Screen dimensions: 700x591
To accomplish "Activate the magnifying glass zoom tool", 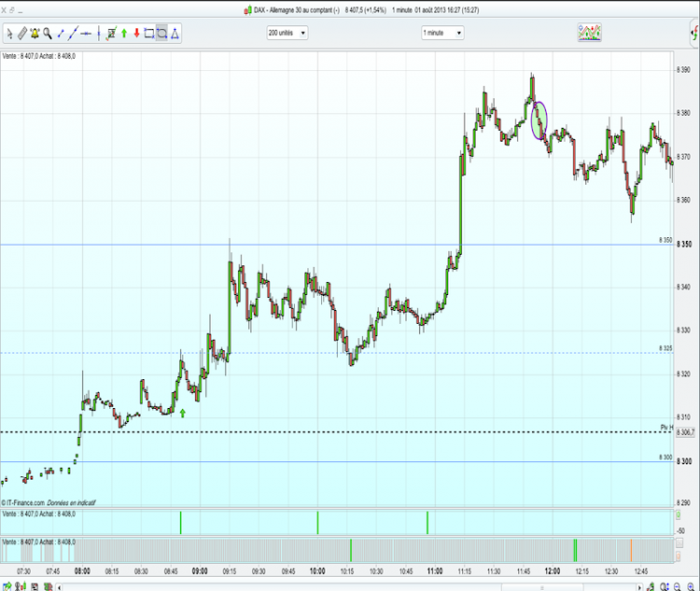I will 48,33.
